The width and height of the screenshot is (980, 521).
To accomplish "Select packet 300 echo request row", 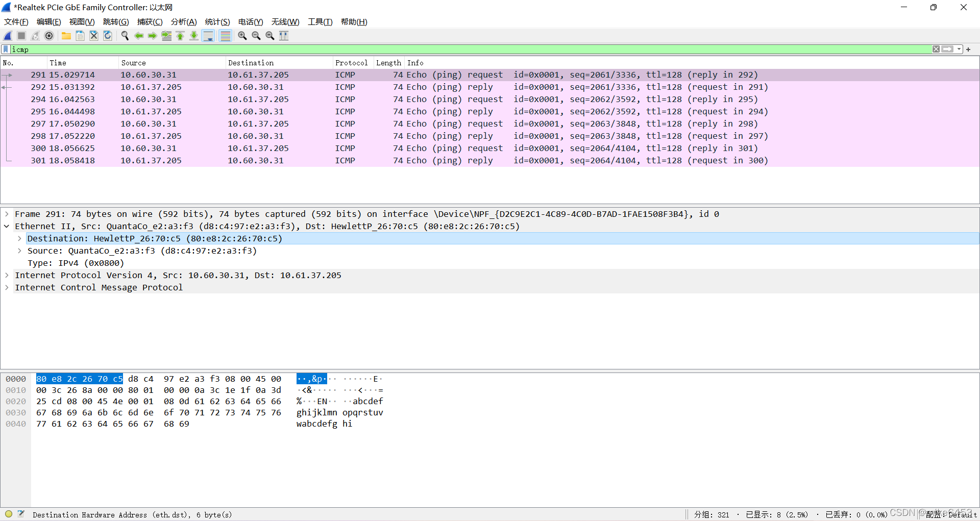I will pos(490,148).
